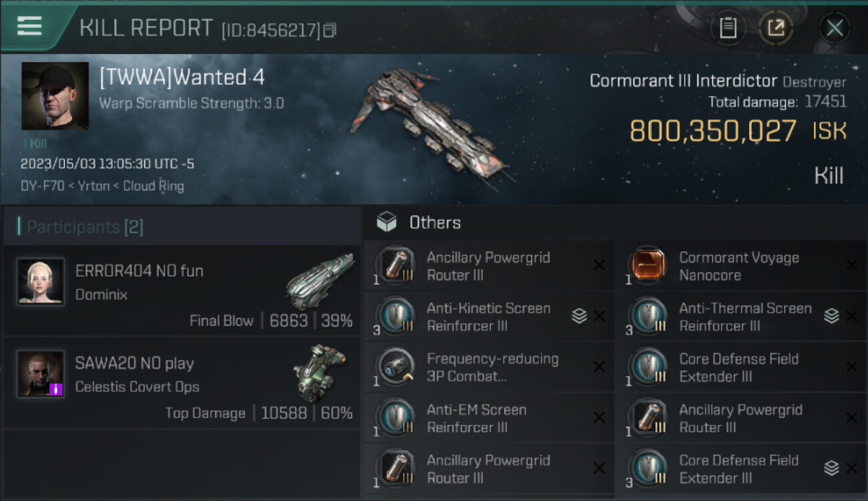This screenshot has width=868, height=501.
Task: Open ERROR404 NO fun participant entry
Action: coord(182,291)
